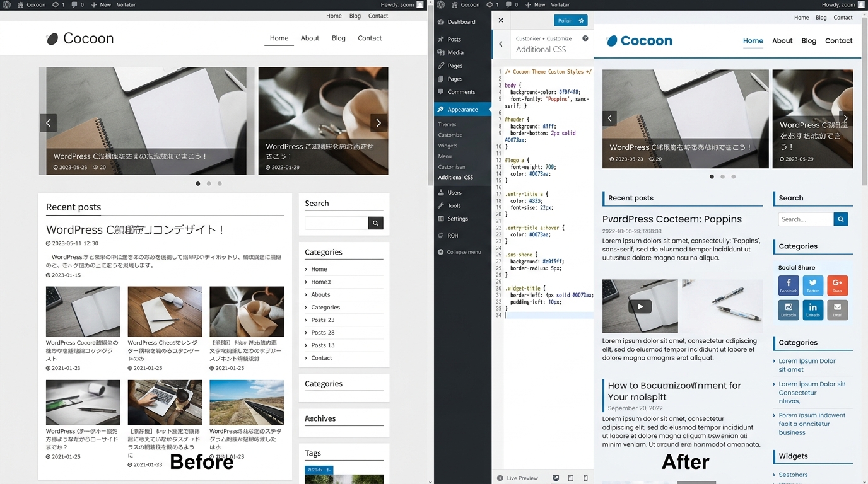This screenshot has height=484, width=868.
Task: Click the Instagram camera social share icon
Action: pos(789,310)
